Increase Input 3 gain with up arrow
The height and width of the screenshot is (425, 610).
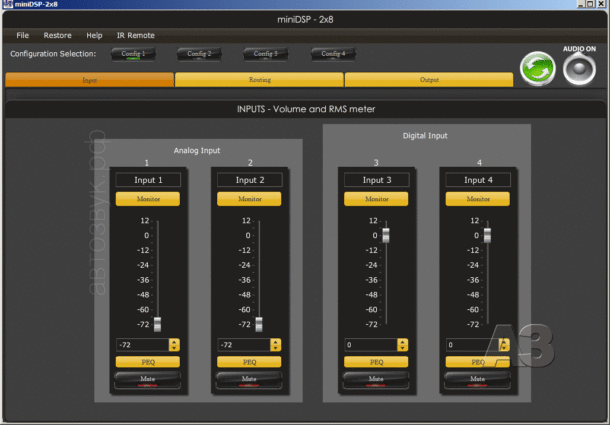[x=403, y=342]
